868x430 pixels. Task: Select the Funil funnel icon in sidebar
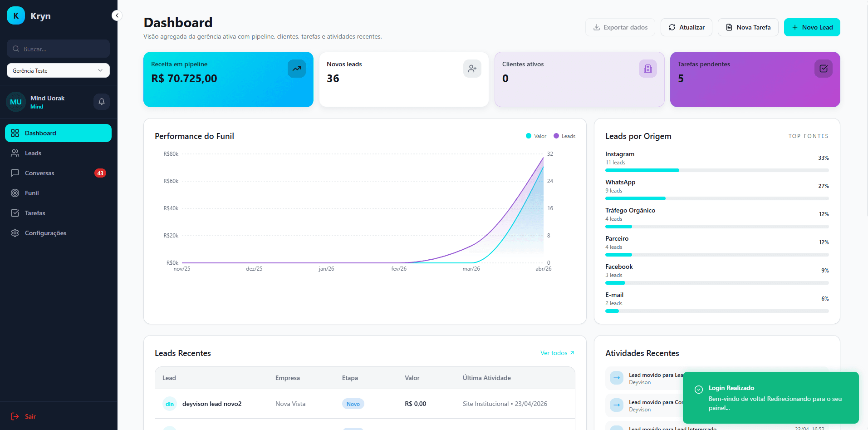coord(15,193)
